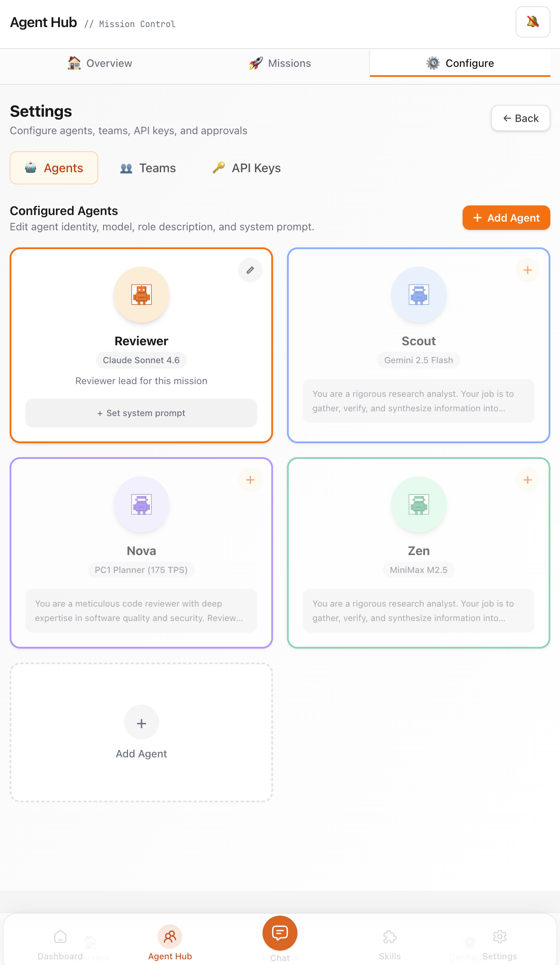The image size is (560, 965).
Task: Click the Back button
Action: 521,118
